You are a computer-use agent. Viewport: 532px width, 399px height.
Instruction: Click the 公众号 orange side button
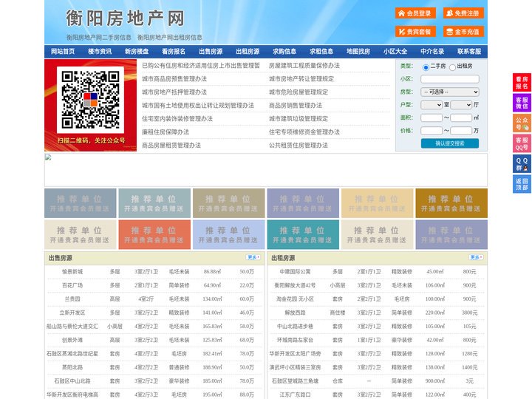pos(522,123)
